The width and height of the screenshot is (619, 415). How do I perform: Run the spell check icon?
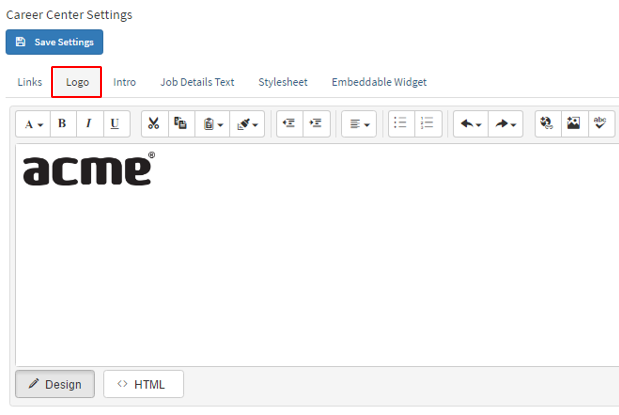(x=600, y=124)
